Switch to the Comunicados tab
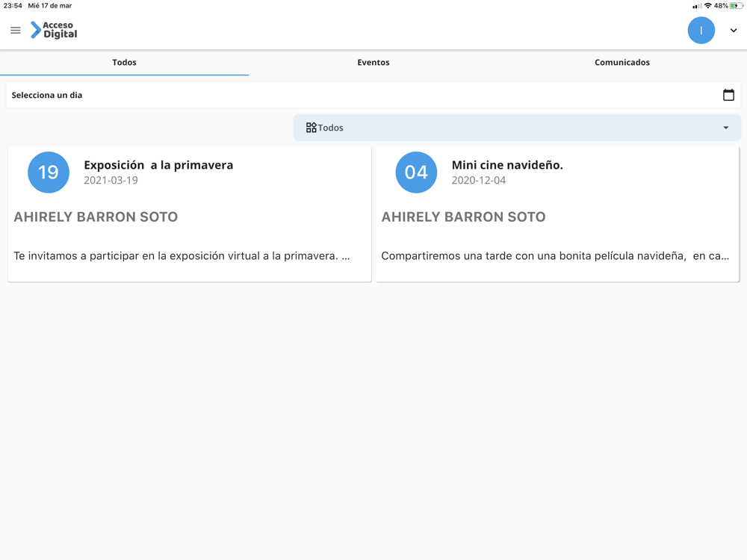 point(622,63)
